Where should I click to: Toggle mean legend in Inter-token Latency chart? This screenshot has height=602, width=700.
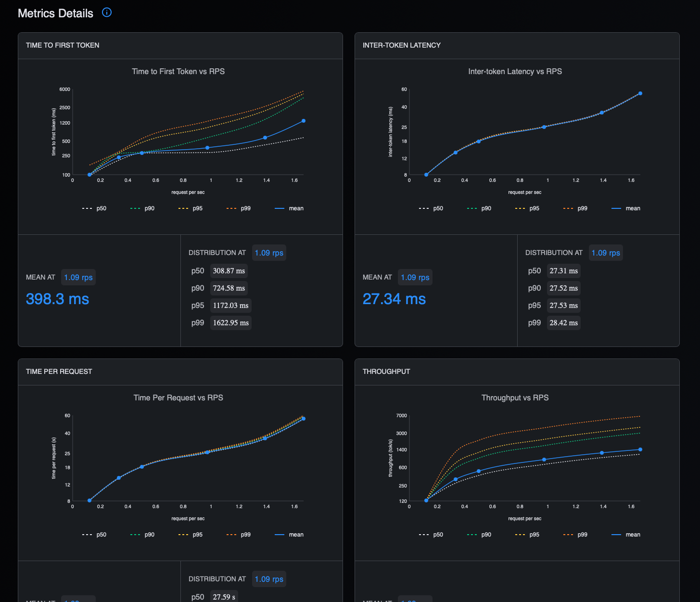coord(626,208)
